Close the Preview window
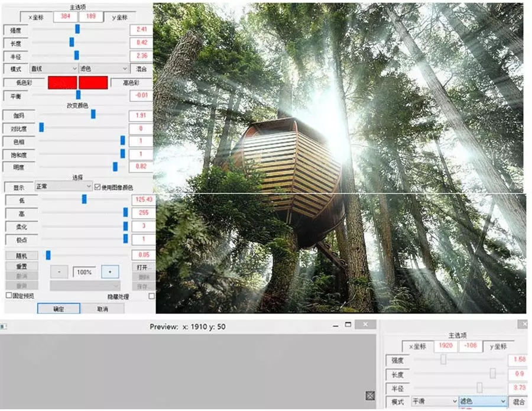The width and height of the screenshot is (532, 411). pos(365,325)
